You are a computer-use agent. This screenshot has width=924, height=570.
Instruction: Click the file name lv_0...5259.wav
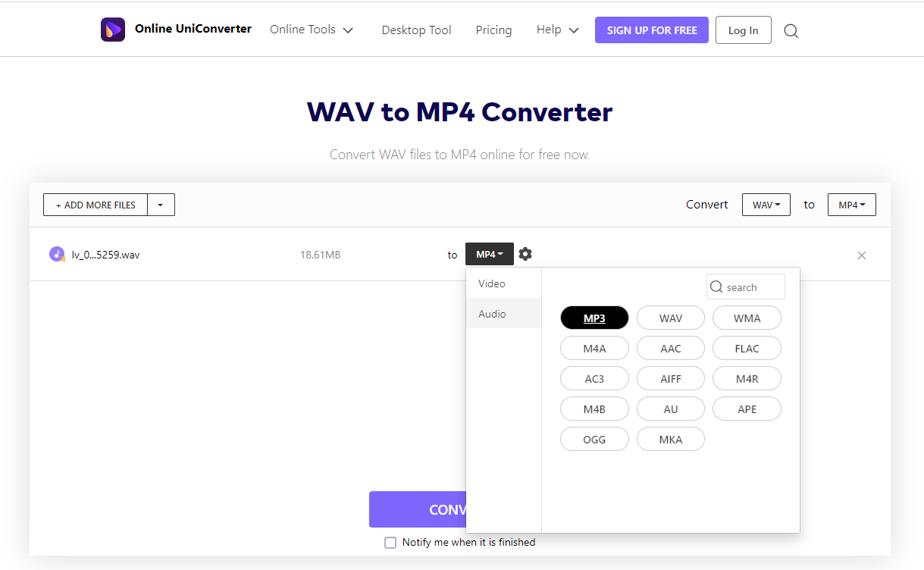[106, 255]
